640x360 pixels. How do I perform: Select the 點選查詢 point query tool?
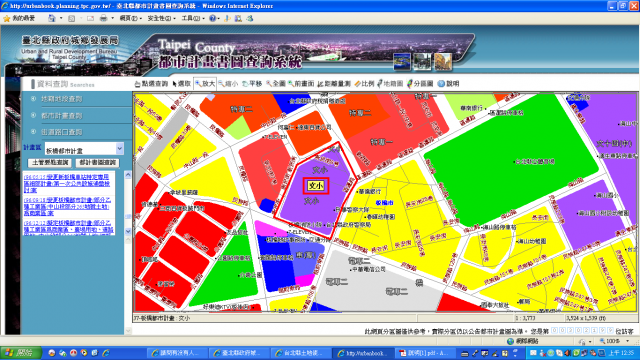tap(151, 84)
